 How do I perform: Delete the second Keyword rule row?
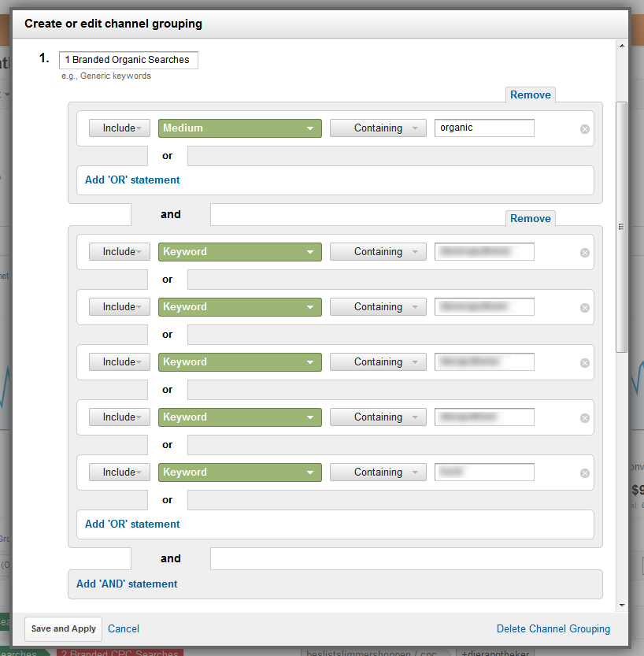point(585,308)
